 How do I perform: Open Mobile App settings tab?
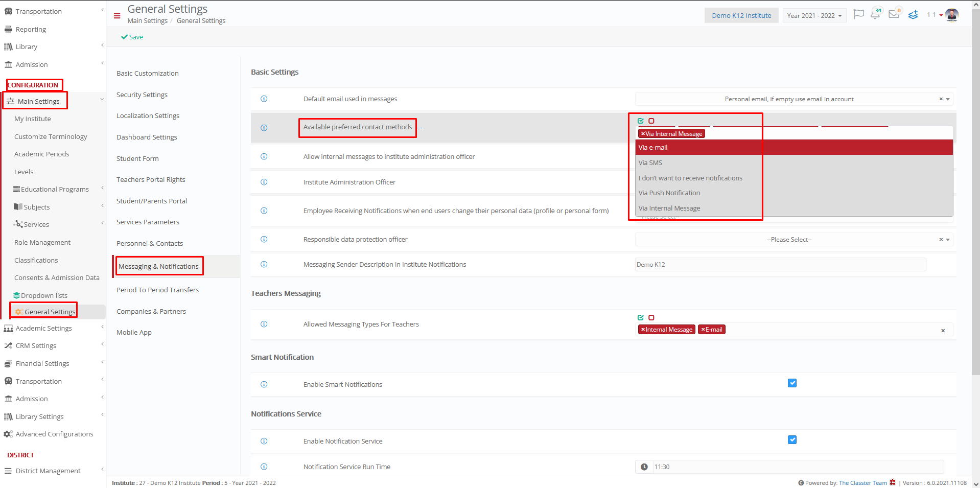tap(134, 332)
